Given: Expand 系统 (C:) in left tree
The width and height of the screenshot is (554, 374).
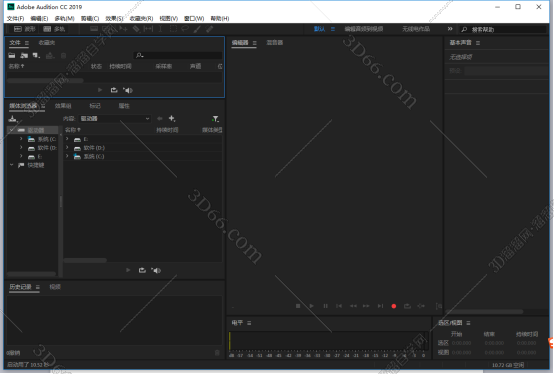Looking at the screenshot, I should pos(21,139).
